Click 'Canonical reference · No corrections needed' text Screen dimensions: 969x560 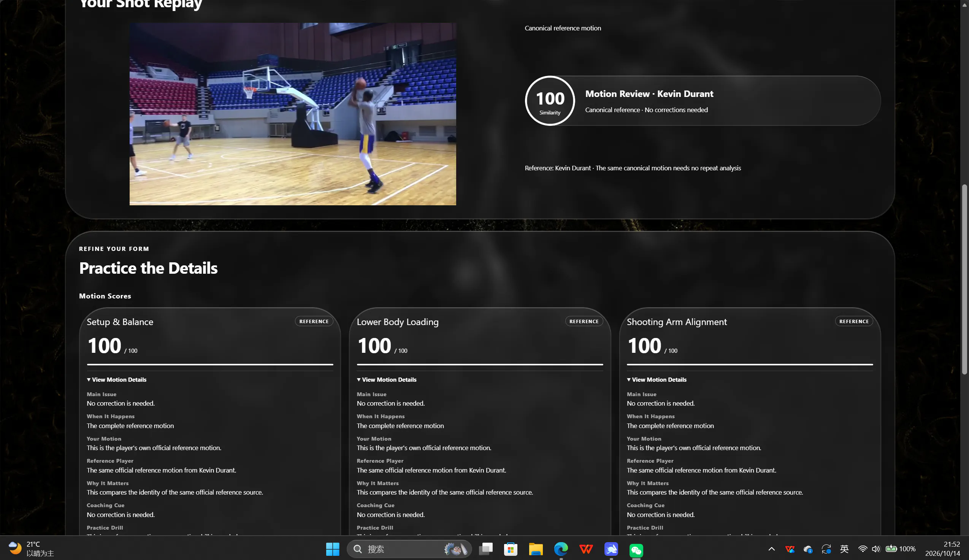(x=646, y=110)
